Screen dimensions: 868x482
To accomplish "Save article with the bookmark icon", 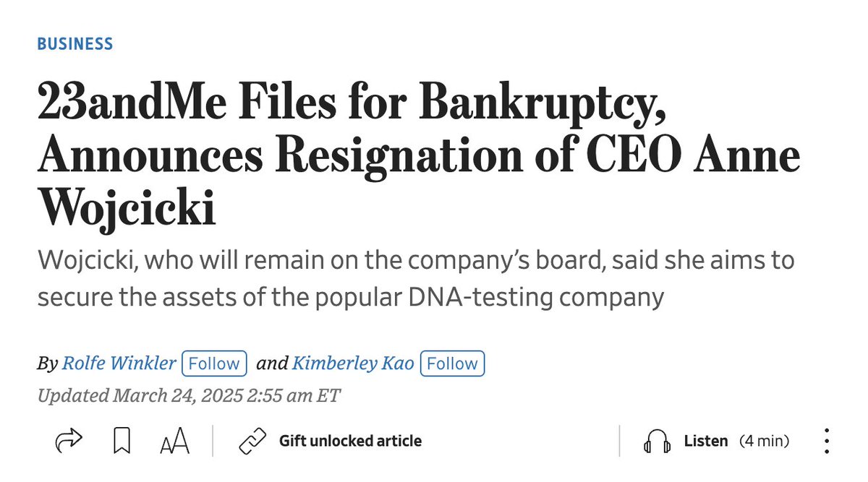I will pos(122,441).
